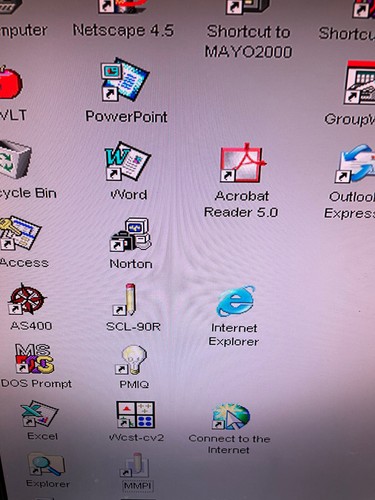Select the AS400 compass icon
This screenshot has height=500, width=375.
tap(27, 299)
